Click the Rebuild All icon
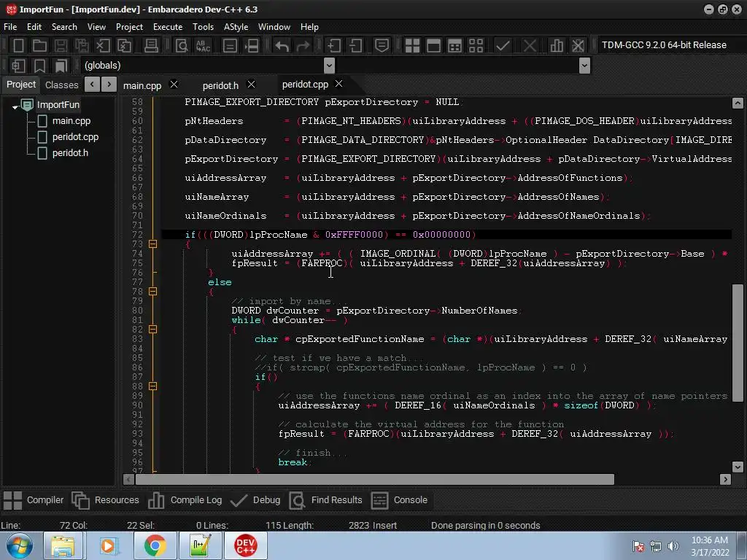 (476, 46)
